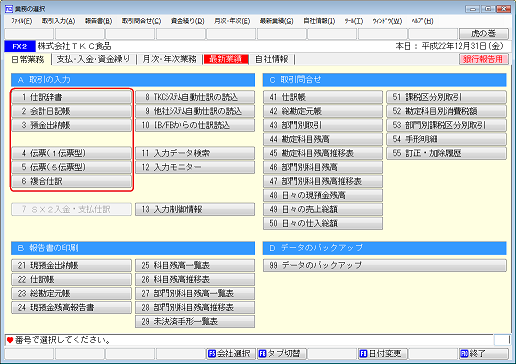Image resolution: width=516 pixels, height=364 pixels.
Task: Print 26 科目残高推移表
Action: pos(195,279)
